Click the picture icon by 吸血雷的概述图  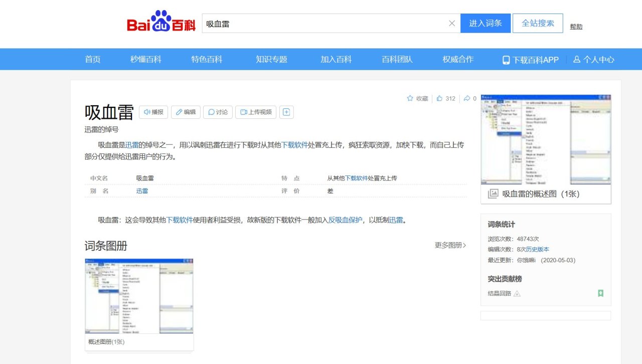pyautogui.click(x=494, y=194)
